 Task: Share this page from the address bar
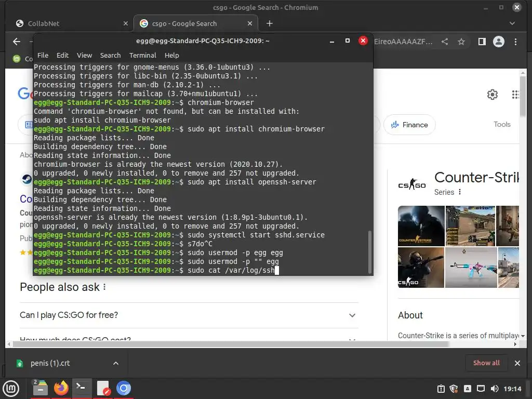pyautogui.click(x=445, y=42)
